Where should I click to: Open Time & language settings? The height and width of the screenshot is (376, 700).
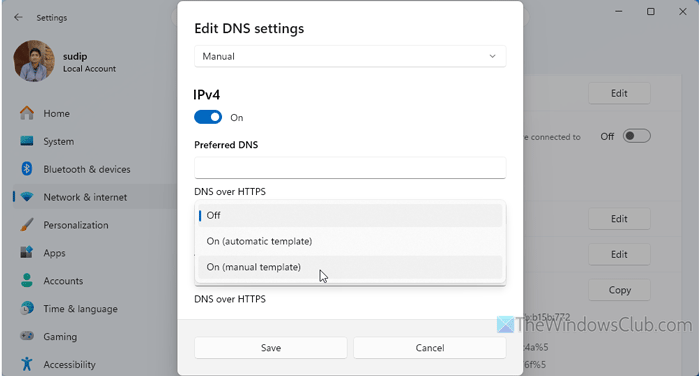point(80,309)
